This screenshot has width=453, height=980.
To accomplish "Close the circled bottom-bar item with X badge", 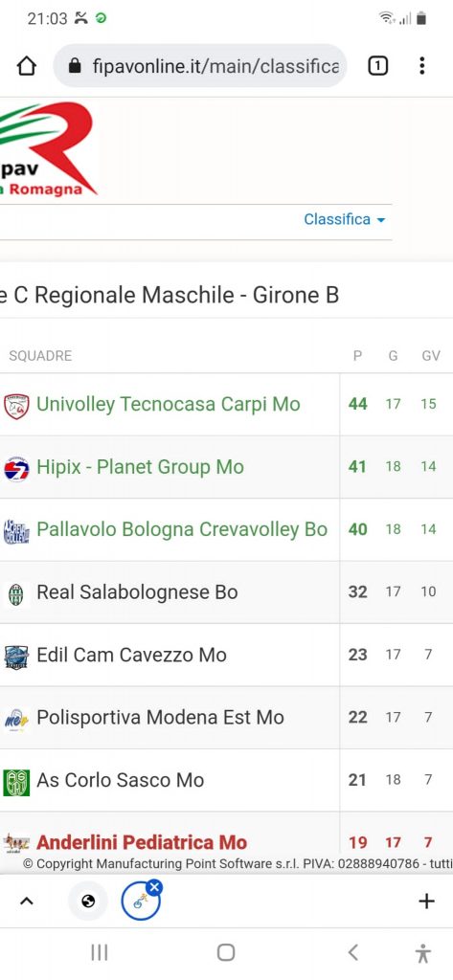I will tap(154, 886).
